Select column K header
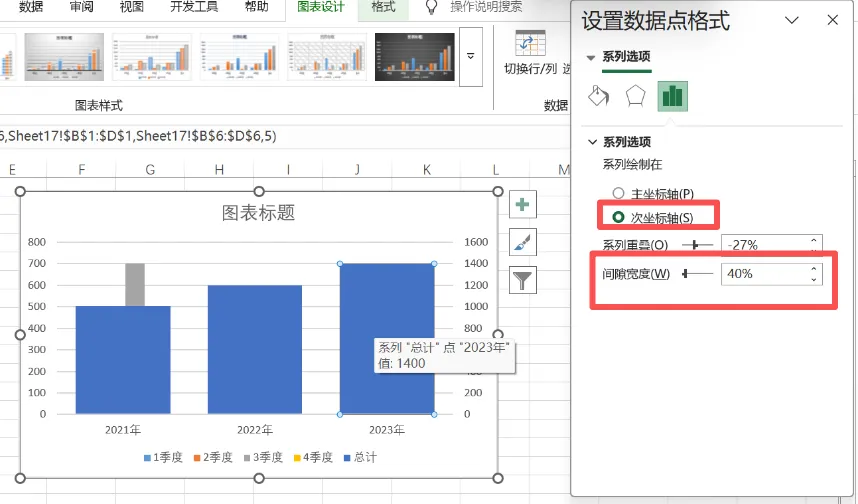Screen dimensions: 858x504 [426, 170]
